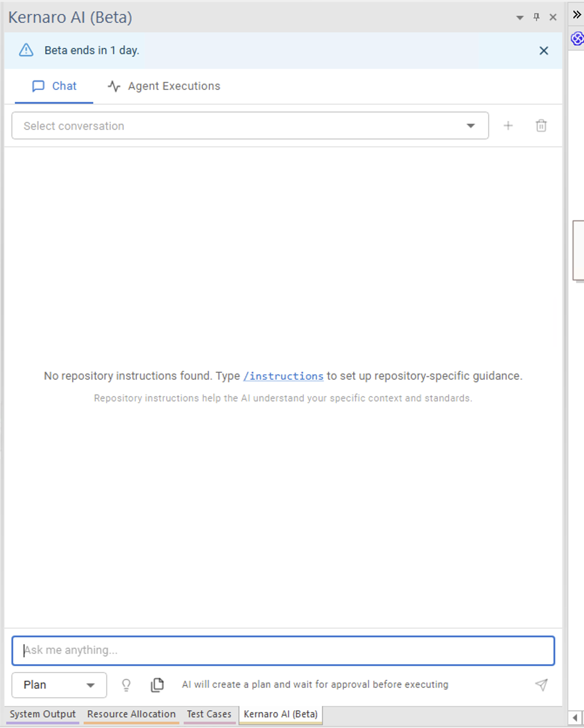The image size is (584, 728).
Task: Open the Agent Executions tab
Action: [x=164, y=86]
